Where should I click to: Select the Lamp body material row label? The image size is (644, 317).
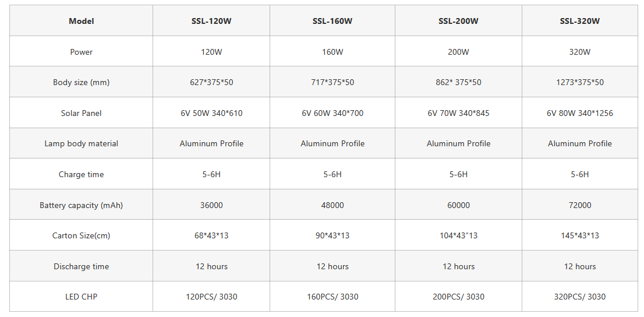point(82,143)
